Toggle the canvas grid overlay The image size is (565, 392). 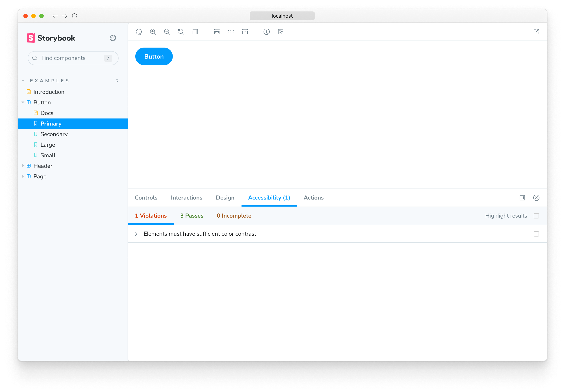click(231, 32)
